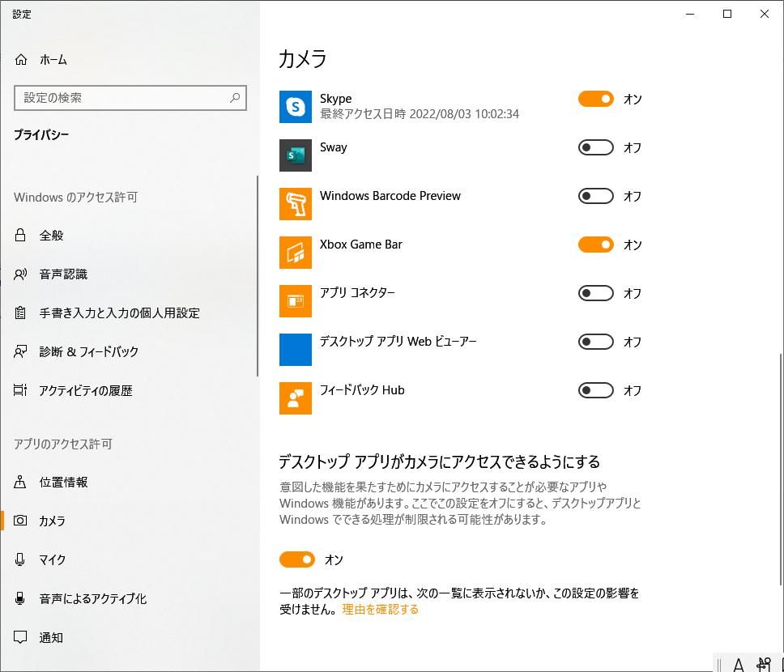784x672 pixels.
Task: Click Skype last access time text
Action: point(420,114)
